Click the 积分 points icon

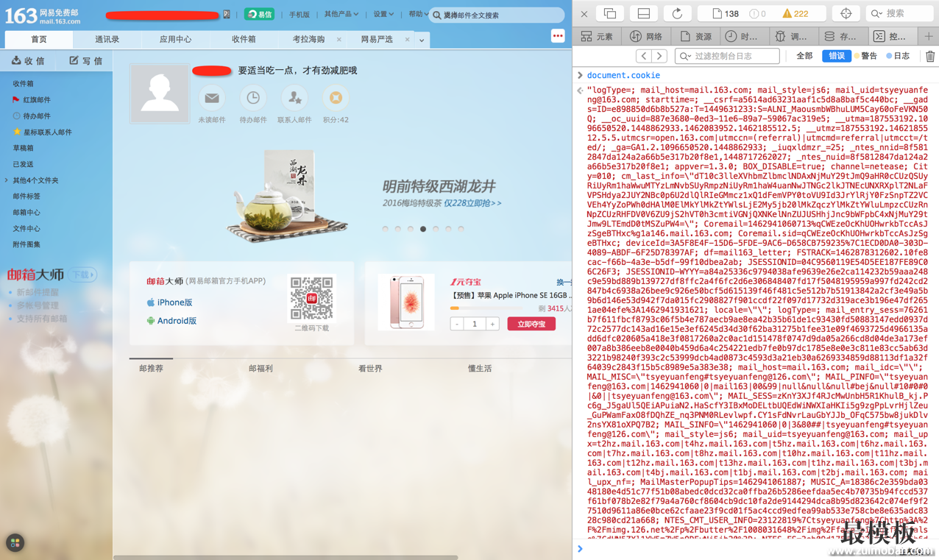tap(336, 98)
